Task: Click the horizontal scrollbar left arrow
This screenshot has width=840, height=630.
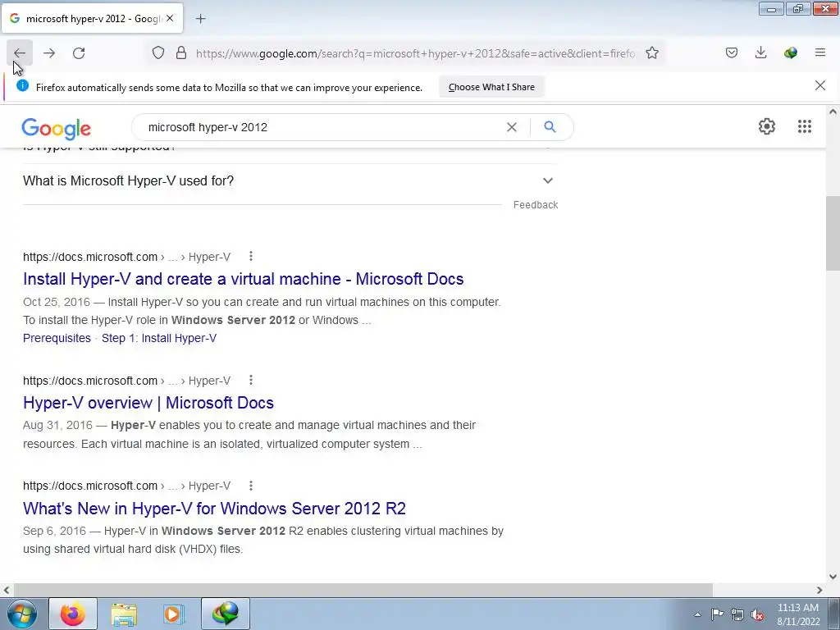Action: point(7,590)
